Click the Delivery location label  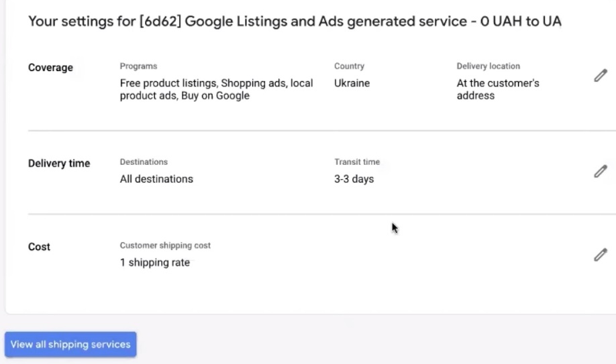click(x=488, y=66)
